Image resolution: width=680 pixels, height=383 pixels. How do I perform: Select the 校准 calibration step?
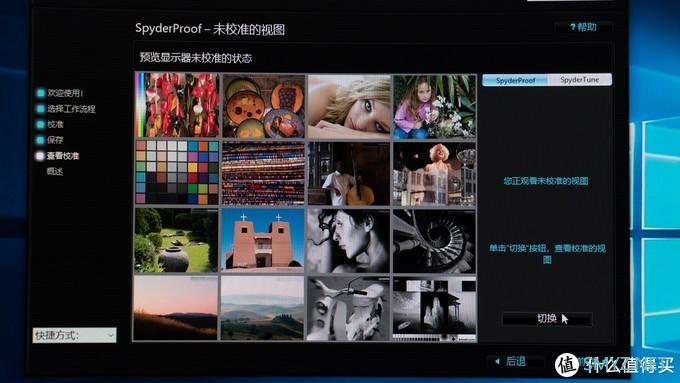[x=56, y=124]
